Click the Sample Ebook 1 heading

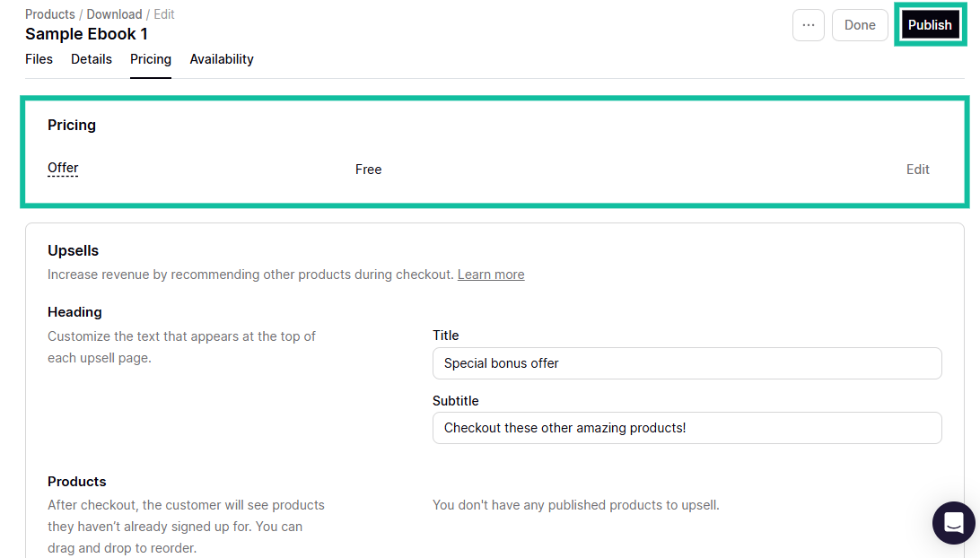[86, 34]
